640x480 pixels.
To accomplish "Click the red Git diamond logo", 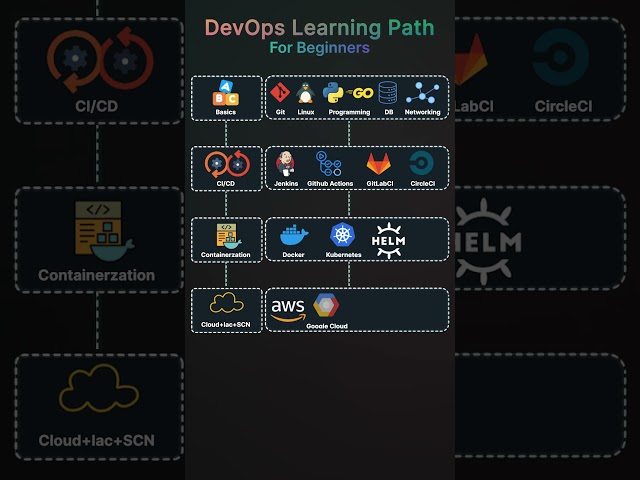I will point(280,92).
